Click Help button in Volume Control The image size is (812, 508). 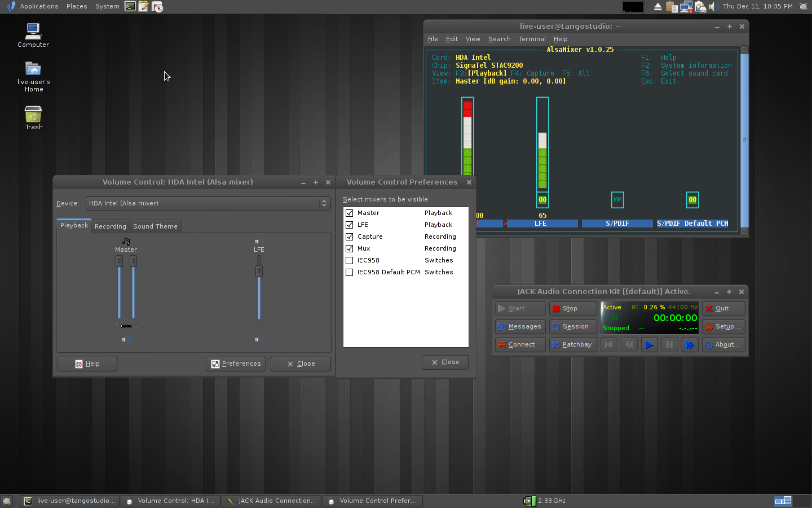pyautogui.click(x=87, y=364)
